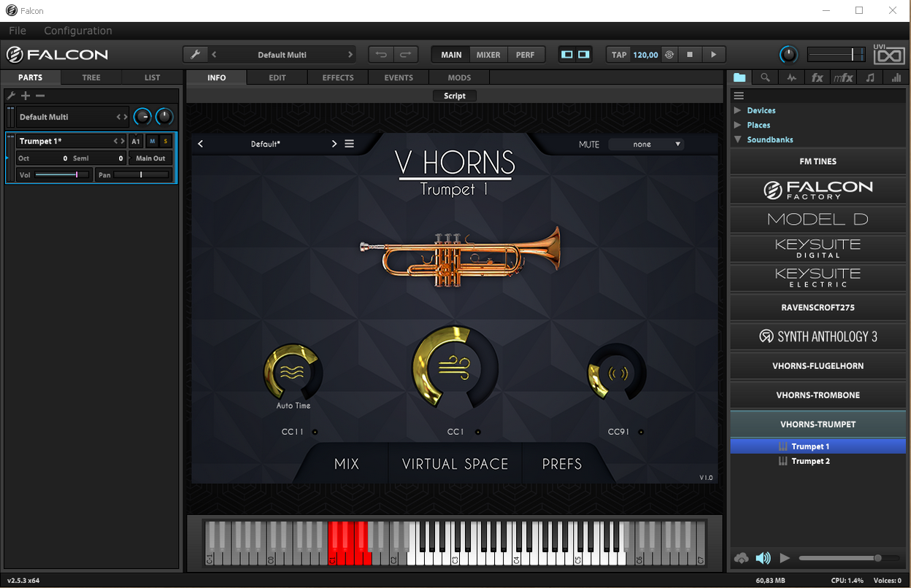Image resolution: width=911 pixels, height=588 pixels.
Task: Expand the Places tree node
Action: 737,125
